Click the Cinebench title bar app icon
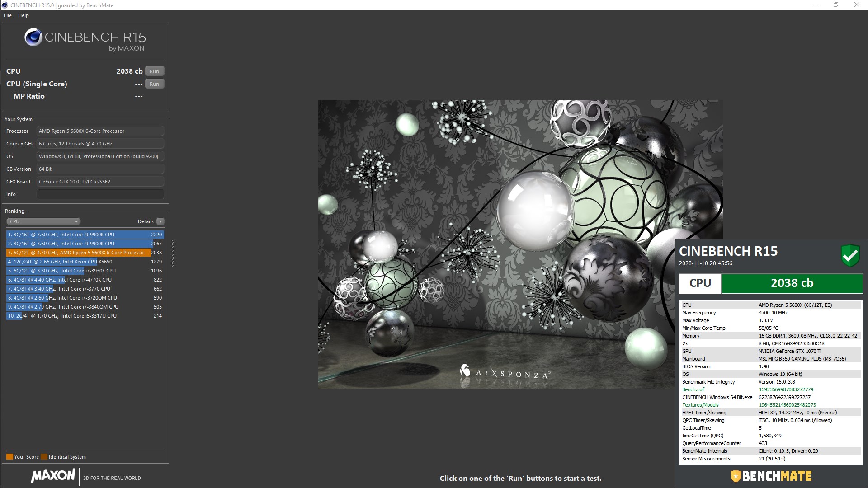Image resolution: width=868 pixels, height=488 pixels. [5, 5]
